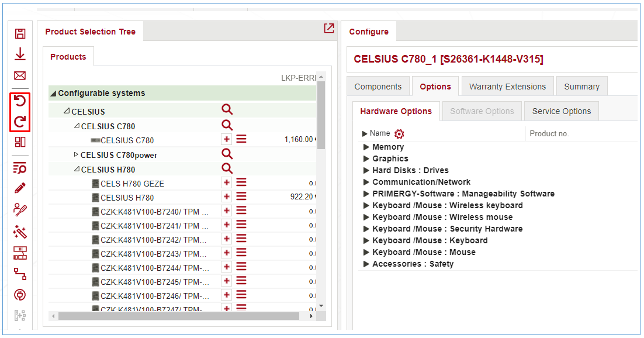Screen dimensions: 644x338
Task: Add the CELSIUS H780 product priced 922.20
Action: (x=226, y=197)
